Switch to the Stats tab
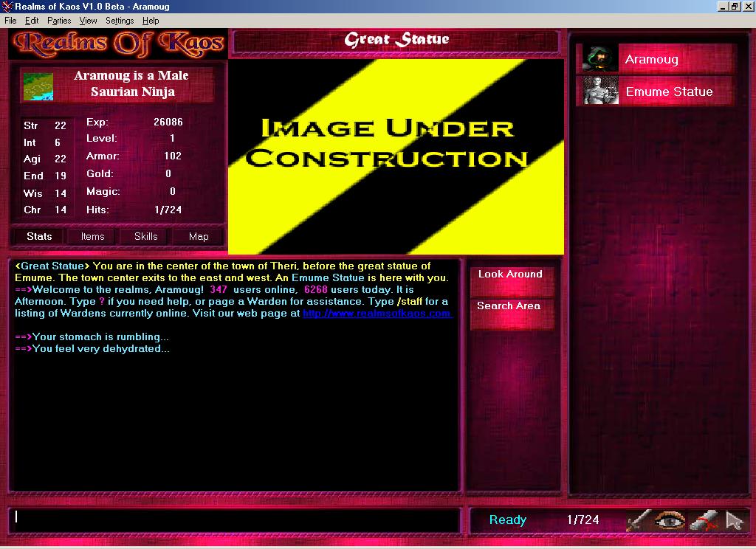 click(39, 236)
